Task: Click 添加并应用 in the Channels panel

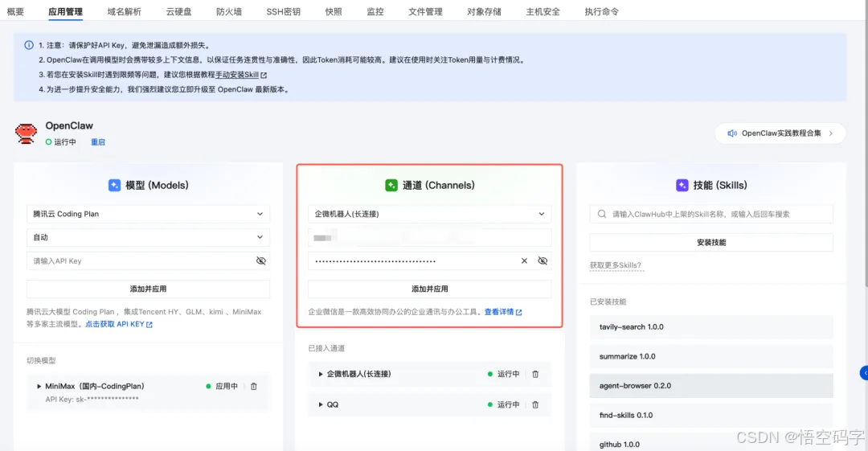Action: pyautogui.click(x=429, y=289)
